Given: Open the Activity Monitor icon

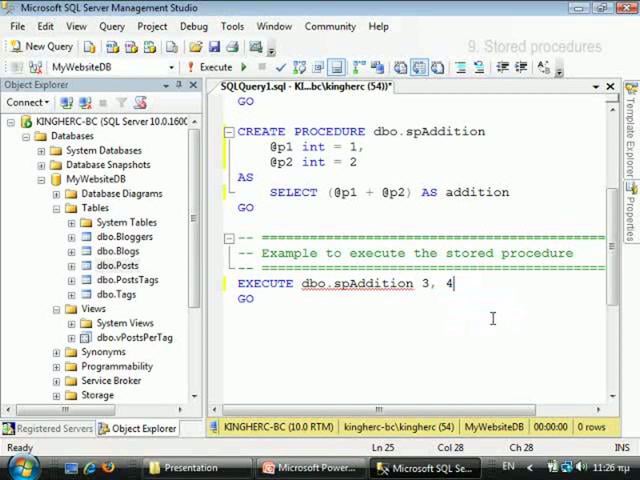Looking at the screenshot, I should coord(256,47).
